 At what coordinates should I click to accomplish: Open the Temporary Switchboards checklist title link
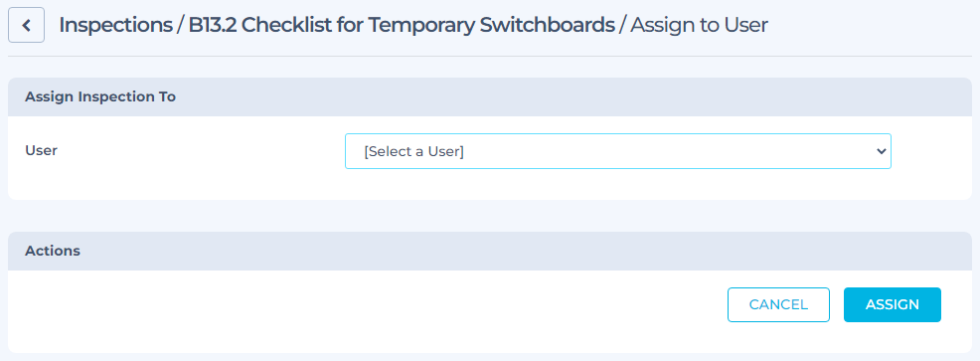[402, 25]
